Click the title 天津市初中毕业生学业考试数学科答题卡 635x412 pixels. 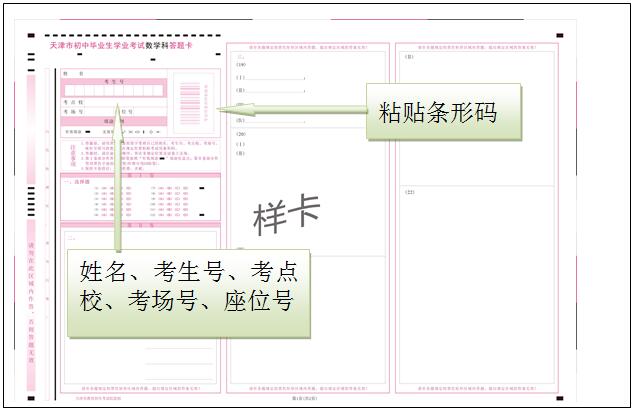(121, 45)
